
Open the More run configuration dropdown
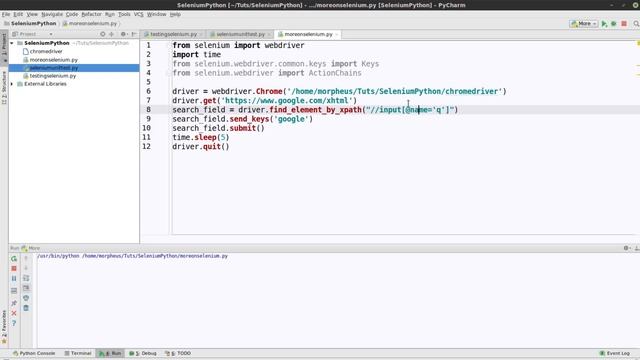click(584, 24)
